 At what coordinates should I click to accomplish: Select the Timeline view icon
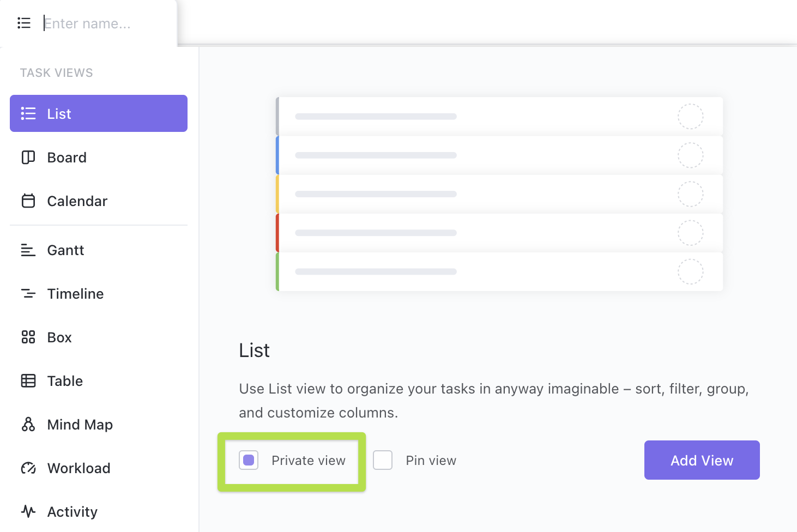coord(28,294)
